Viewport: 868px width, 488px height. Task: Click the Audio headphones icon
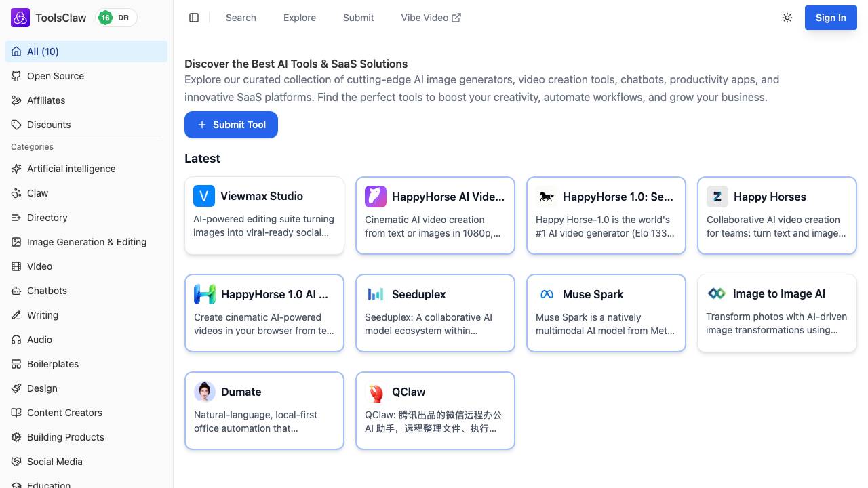16,340
